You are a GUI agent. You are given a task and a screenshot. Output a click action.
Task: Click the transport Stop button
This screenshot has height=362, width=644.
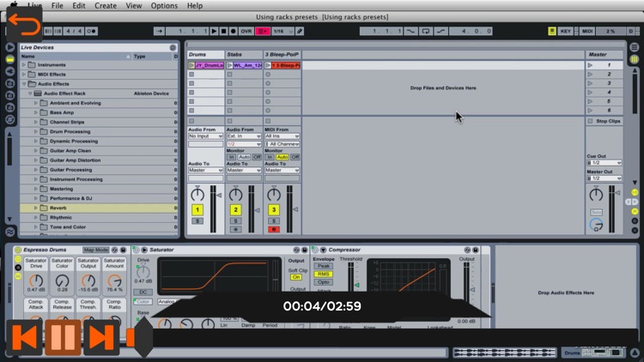(223, 31)
